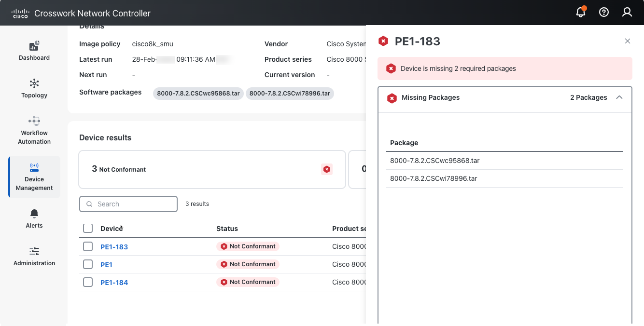The image size is (644, 326).
Task: Open the PE1-183 device link
Action: click(x=114, y=247)
